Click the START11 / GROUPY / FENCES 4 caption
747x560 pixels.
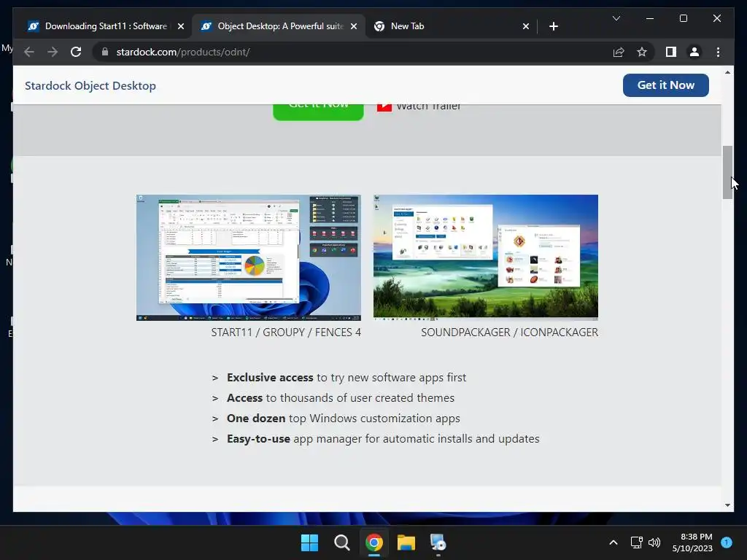(x=286, y=332)
